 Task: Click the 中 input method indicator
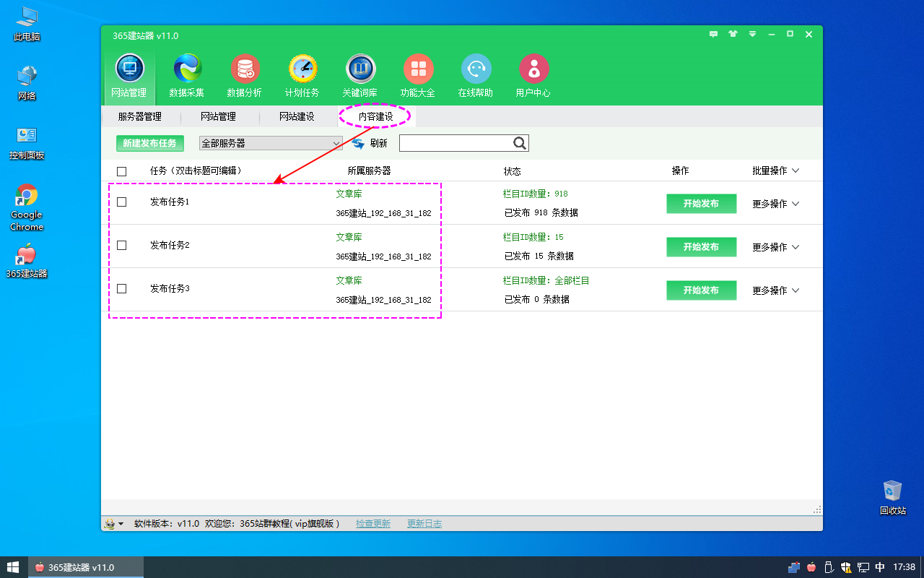point(880,567)
